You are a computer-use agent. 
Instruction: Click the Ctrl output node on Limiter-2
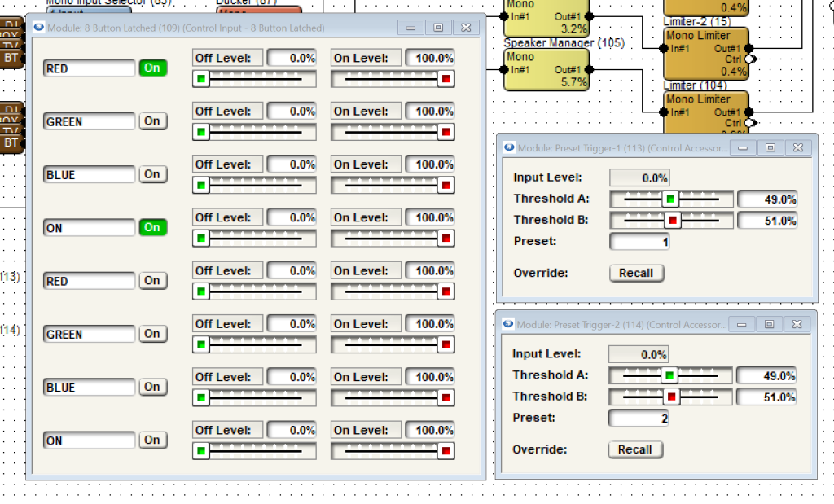click(x=748, y=59)
